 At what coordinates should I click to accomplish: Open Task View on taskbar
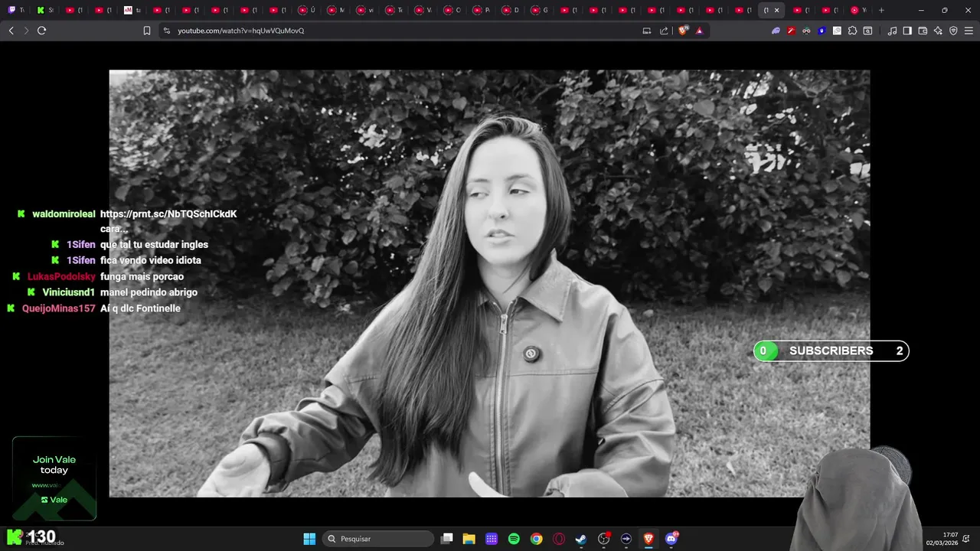click(x=447, y=539)
